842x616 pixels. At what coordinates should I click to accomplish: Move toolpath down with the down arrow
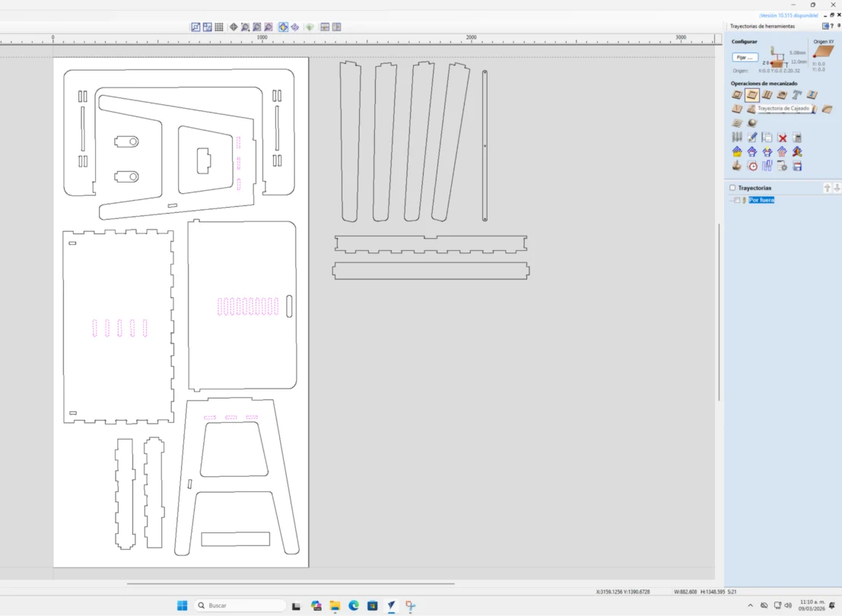click(837, 187)
